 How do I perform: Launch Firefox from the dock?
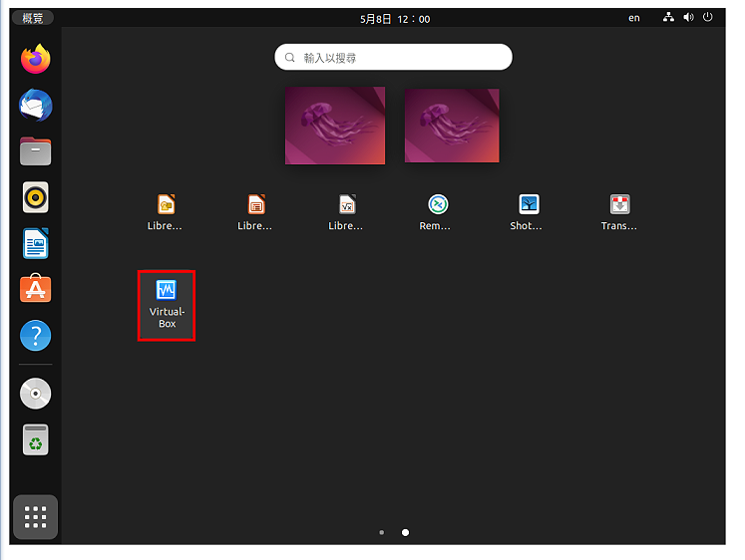[x=36, y=60]
